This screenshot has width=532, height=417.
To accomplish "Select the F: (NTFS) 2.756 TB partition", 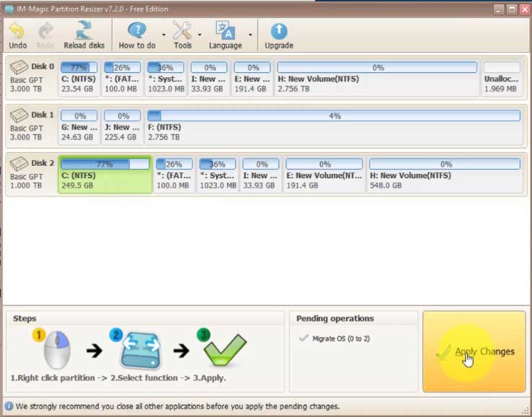I will coord(334,126).
